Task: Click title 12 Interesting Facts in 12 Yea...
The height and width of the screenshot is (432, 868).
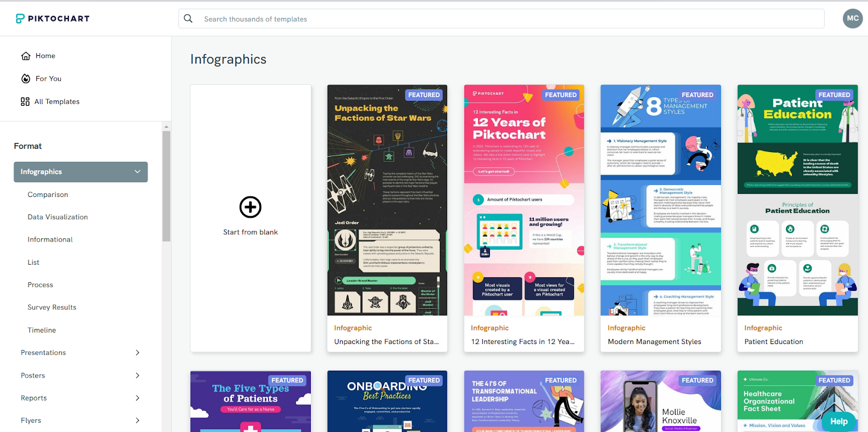Action: [523, 342]
